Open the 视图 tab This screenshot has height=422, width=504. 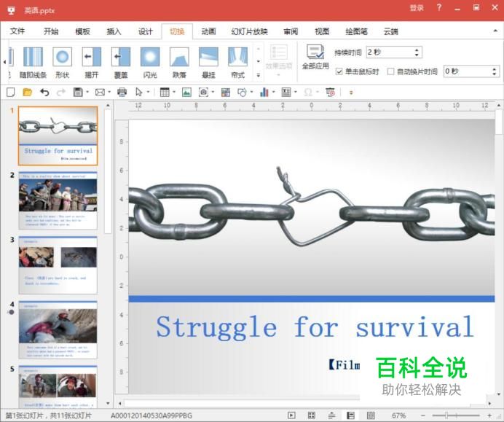[x=322, y=31]
